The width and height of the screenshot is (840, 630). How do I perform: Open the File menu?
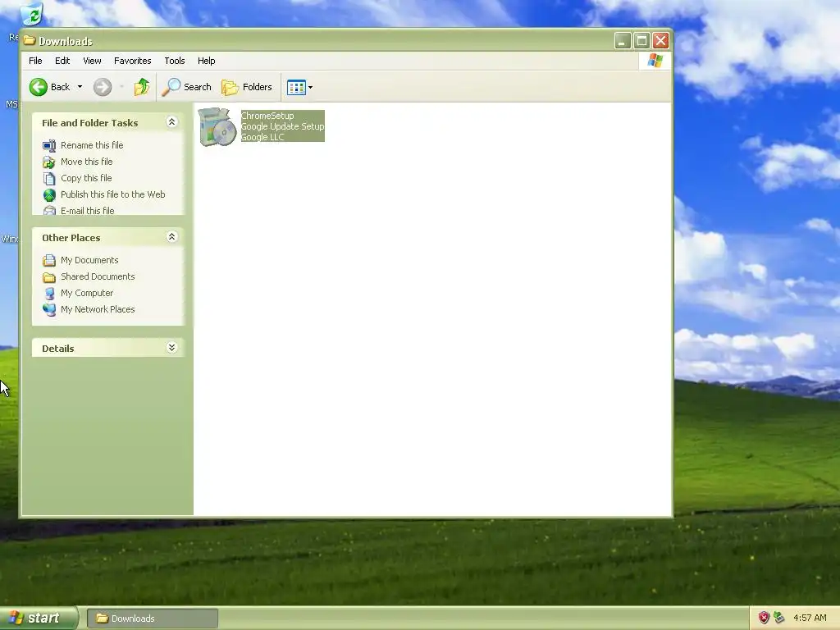pyautogui.click(x=35, y=61)
